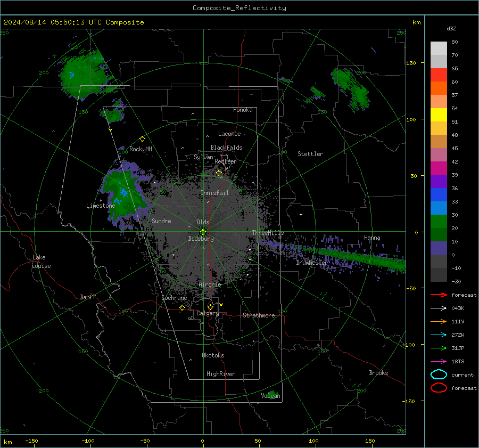The width and height of the screenshot is (479, 448).
Task: Click the Drumheller city label
Action: click(x=311, y=263)
